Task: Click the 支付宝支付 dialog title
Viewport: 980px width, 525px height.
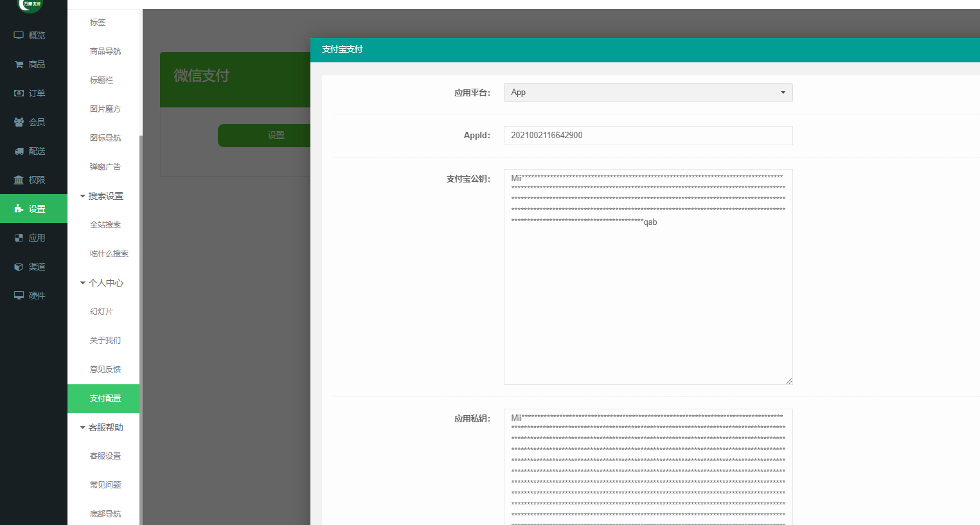Action: 343,49
